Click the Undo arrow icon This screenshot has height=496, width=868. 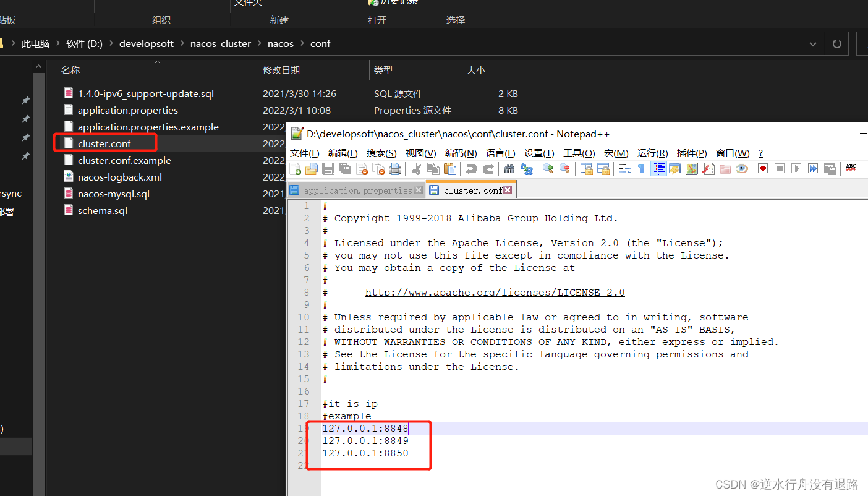click(x=472, y=168)
